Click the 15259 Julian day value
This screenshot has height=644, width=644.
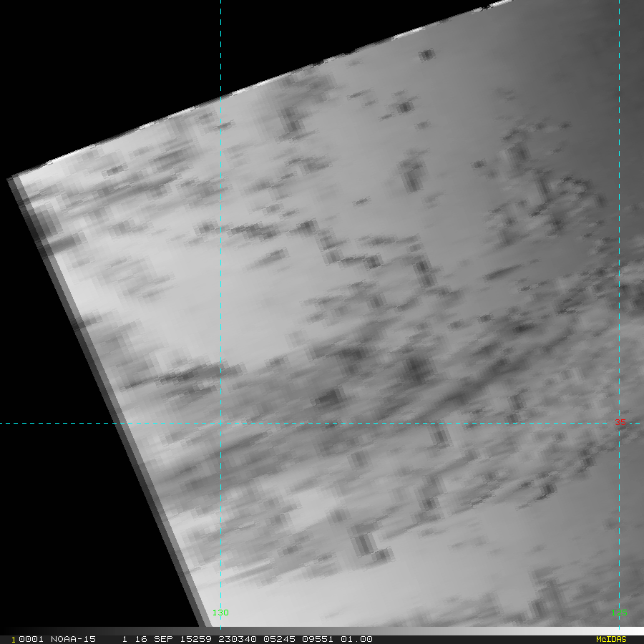tap(196, 639)
